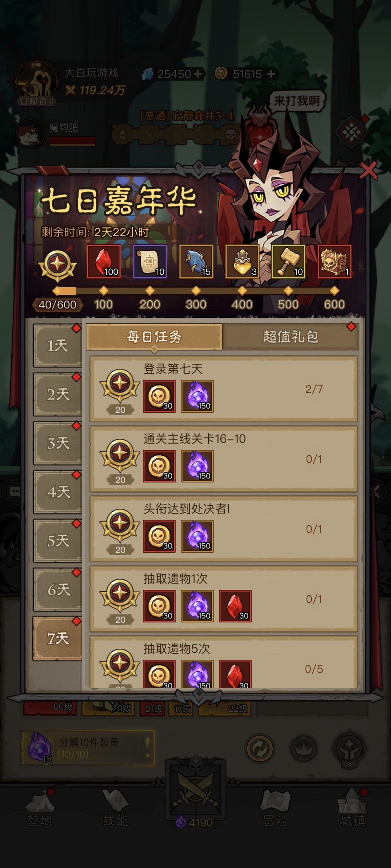Tap skull coin reward in 登录第七天 task

click(159, 396)
